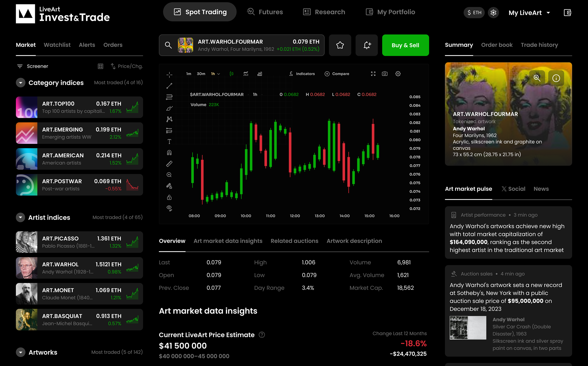The height and width of the screenshot is (366, 588).
Task: Switch to line chart type icon
Action: pos(246,74)
